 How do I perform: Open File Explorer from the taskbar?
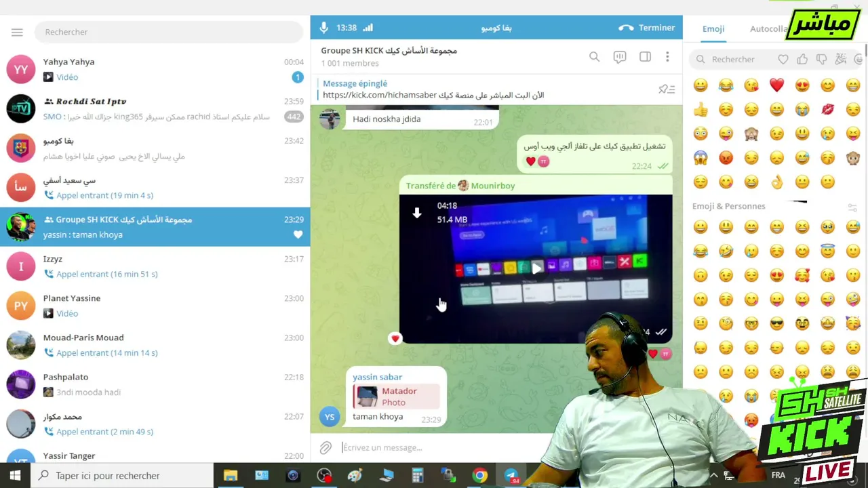[231, 476]
